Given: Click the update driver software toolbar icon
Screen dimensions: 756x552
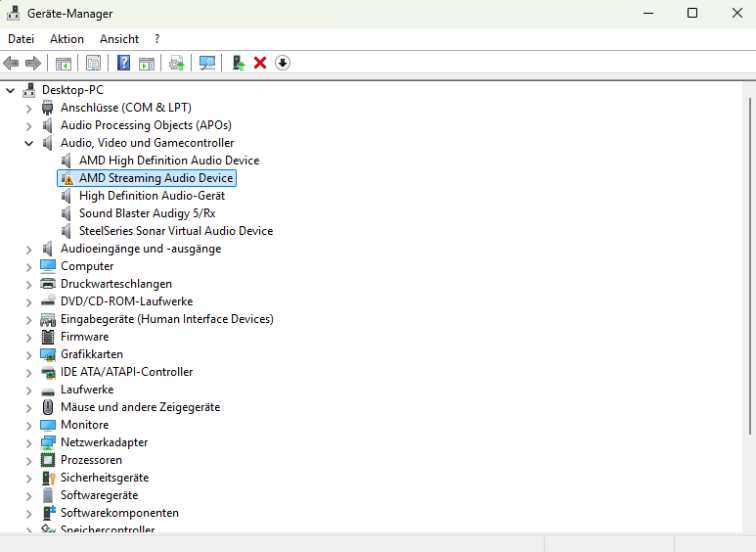Looking at the screenshot, I should click(x=176, y=64).
